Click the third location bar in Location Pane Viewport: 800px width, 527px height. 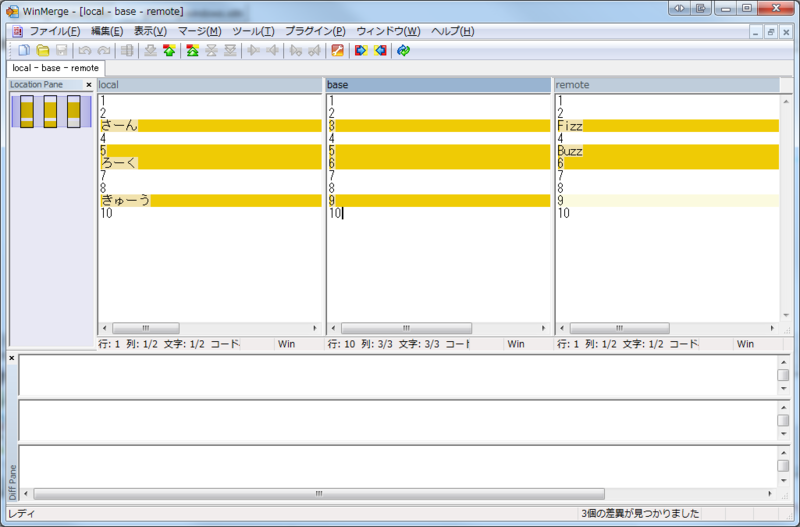click(x=74, y=111)
